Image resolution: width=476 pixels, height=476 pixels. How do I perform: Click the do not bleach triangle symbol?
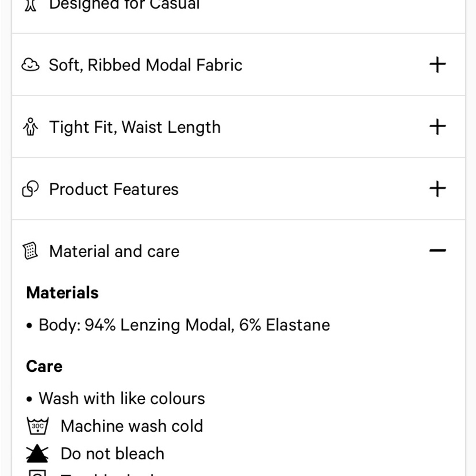(x=38, y=454)
